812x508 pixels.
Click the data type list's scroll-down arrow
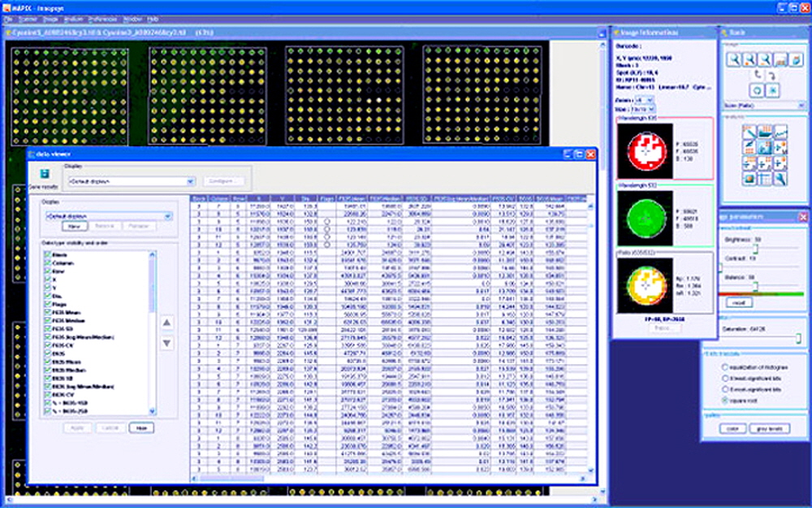(153, 411)
